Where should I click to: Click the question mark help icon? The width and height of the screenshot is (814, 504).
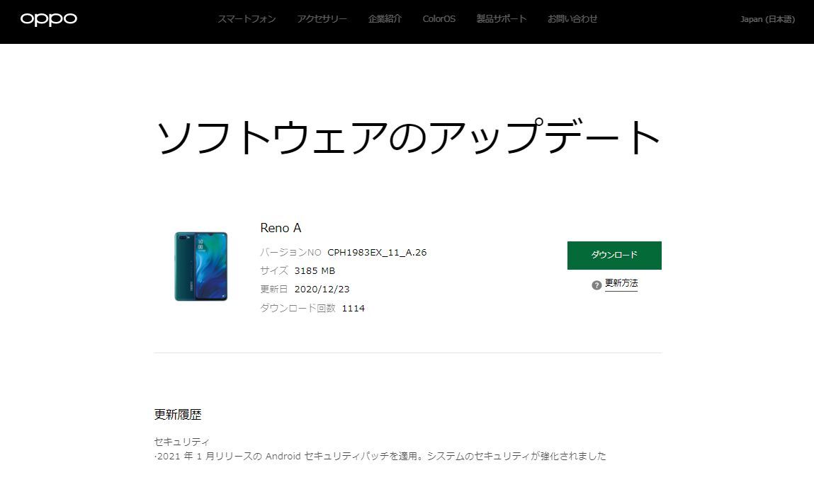pyautogui.click(x=597, y=285)
